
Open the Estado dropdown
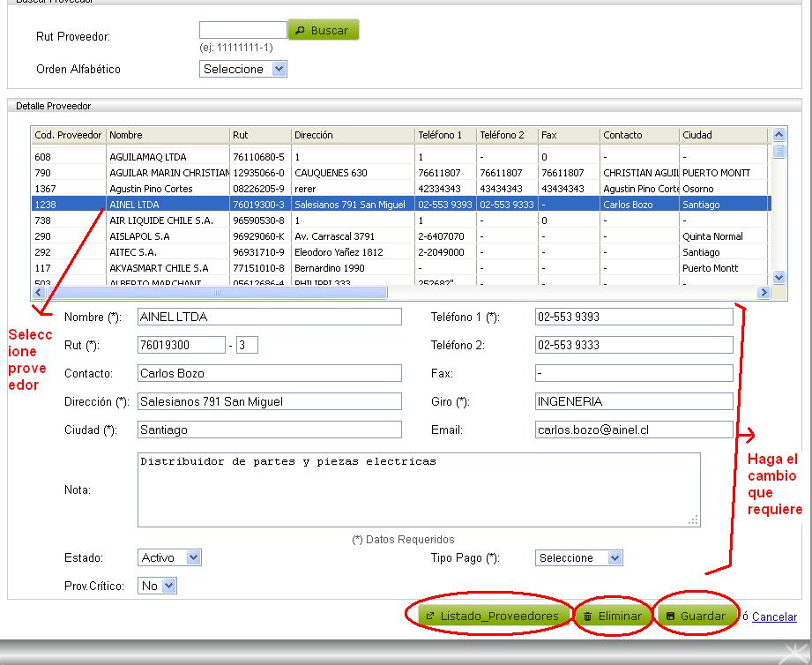point(169,557)
